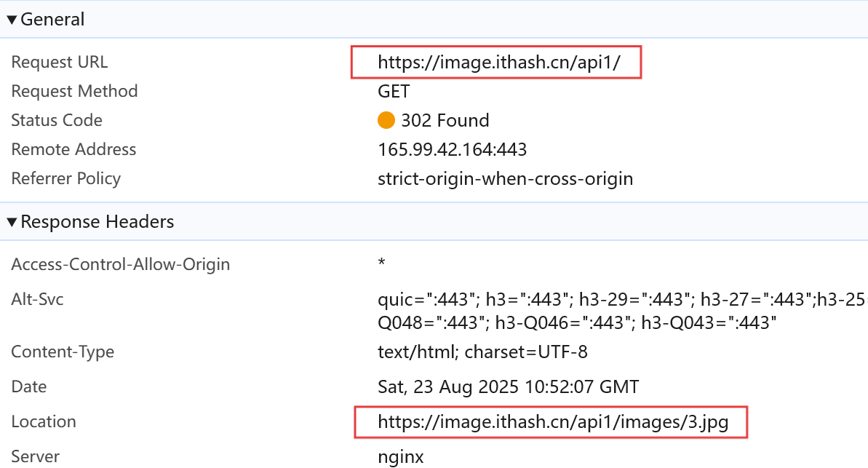This screenshot has width=868, height=468.
Task: Select the Location header URL ending 3.jpg
Action: 552,422
